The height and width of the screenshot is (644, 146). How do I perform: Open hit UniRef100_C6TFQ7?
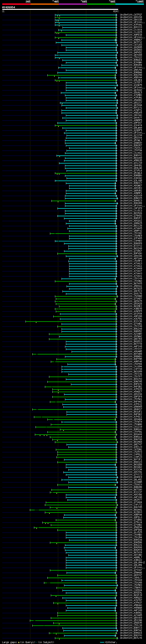(x=131, y=15)
